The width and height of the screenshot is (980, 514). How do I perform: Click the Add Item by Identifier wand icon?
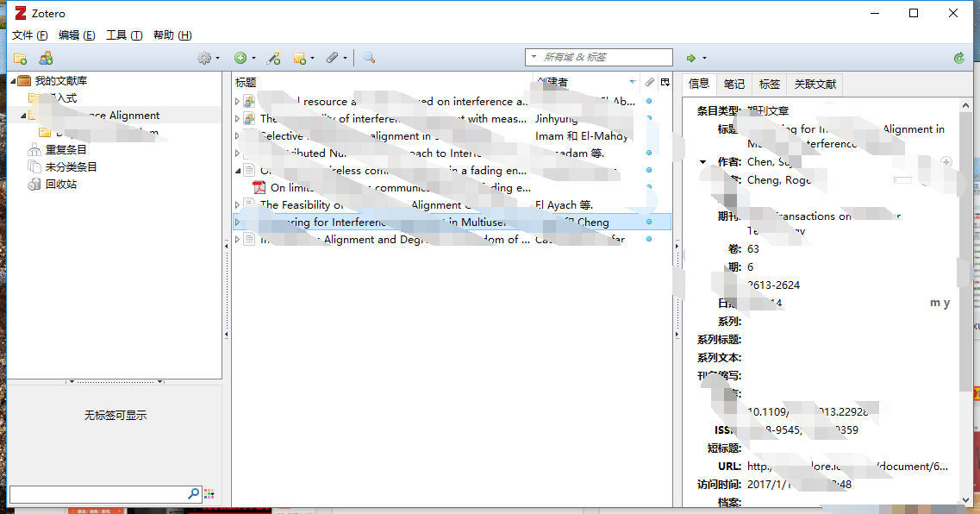(273, 58)
